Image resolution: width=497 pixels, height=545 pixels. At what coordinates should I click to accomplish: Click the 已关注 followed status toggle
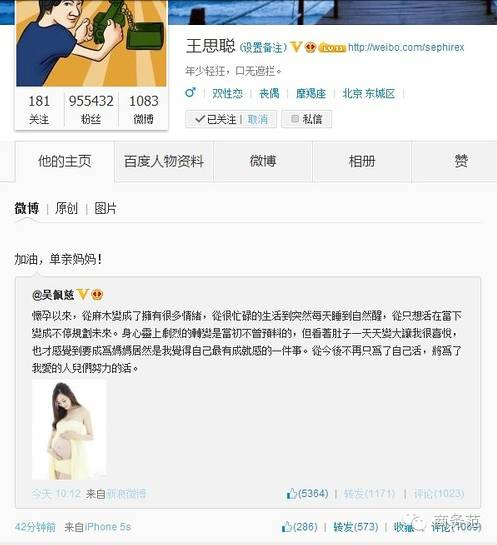pos(216,119)
